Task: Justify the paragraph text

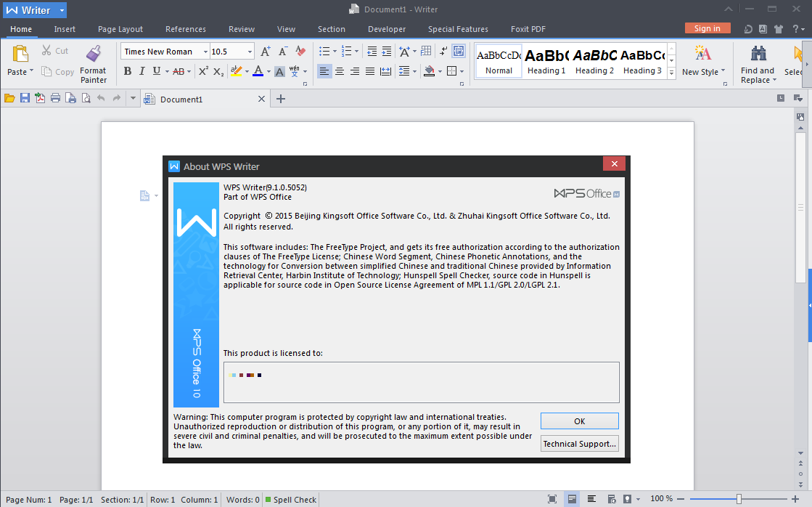Action: (370, 71)
